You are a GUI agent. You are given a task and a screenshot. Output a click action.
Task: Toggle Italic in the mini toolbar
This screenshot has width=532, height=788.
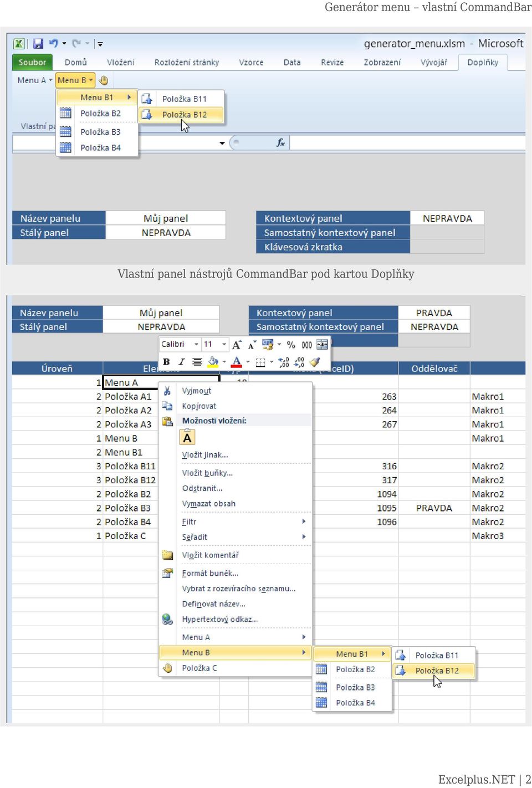click(181, 362)
